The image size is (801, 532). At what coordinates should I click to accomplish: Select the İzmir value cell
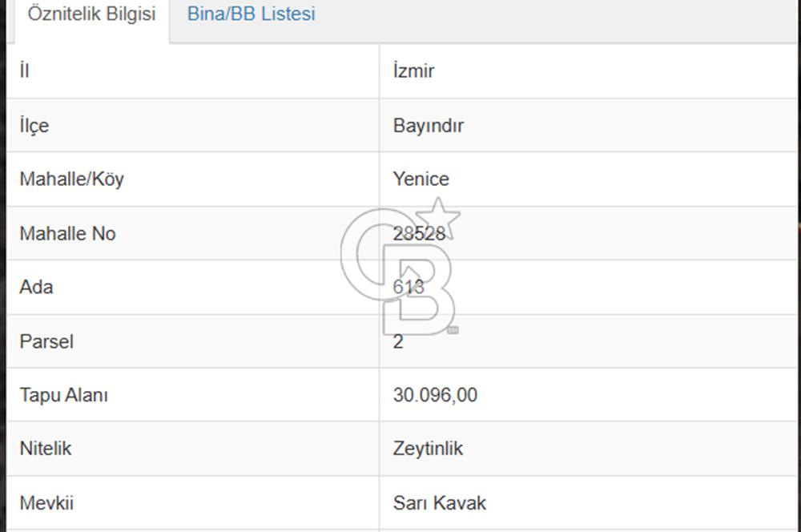(x=413, y=71)
